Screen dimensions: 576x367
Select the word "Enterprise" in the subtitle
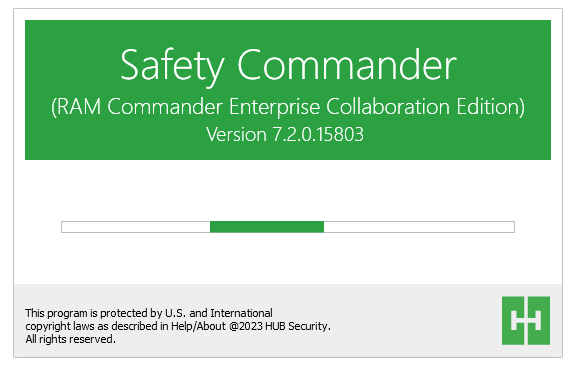(x=274, y=107)
